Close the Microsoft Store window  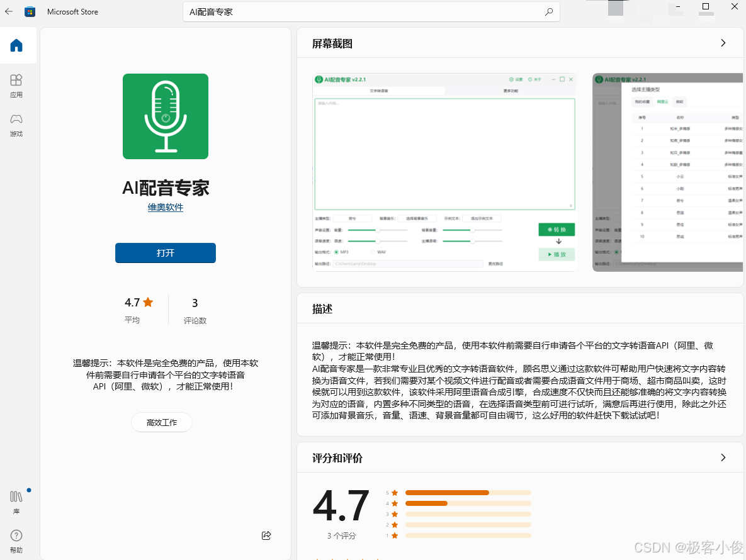(734, 7)
